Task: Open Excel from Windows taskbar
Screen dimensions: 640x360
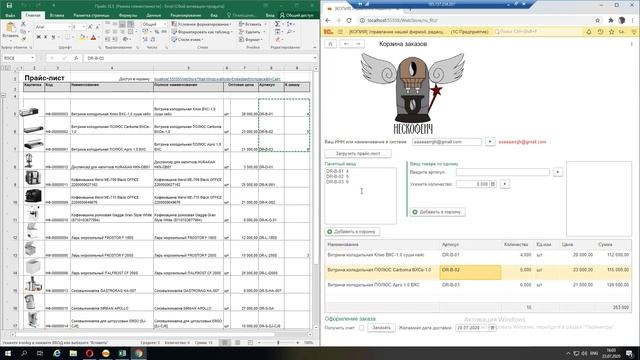Action: (x=122, y=353)
